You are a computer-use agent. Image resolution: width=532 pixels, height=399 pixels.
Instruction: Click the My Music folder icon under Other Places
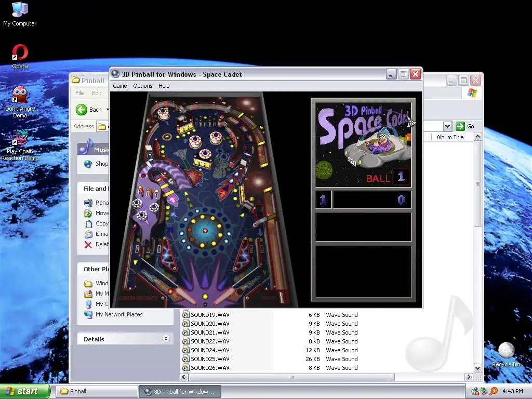(x=88, y=294)
